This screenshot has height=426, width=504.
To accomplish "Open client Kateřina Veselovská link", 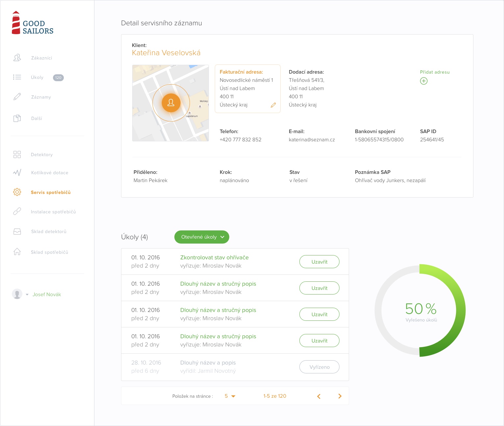I will click(166, 53).
